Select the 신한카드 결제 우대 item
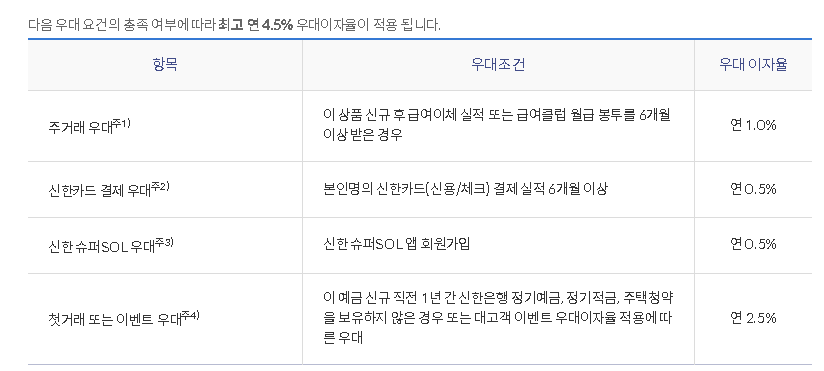The height and width of the screenshot is (371, 824). click(x=100, y=191)
